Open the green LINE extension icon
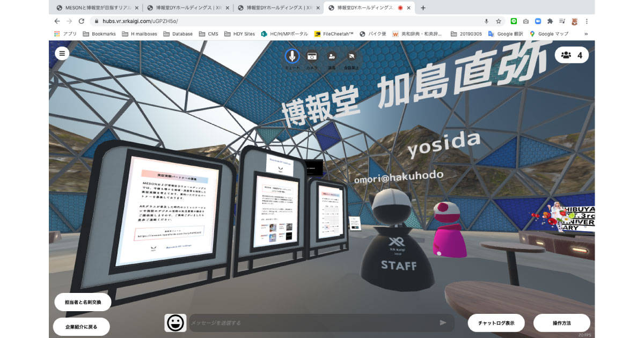 pos(514,21)
